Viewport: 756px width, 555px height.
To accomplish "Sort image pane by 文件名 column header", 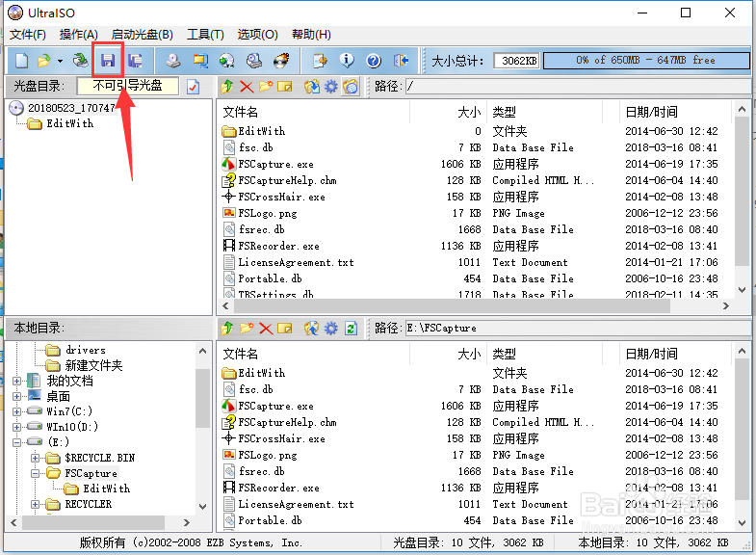I will point(313,113).
